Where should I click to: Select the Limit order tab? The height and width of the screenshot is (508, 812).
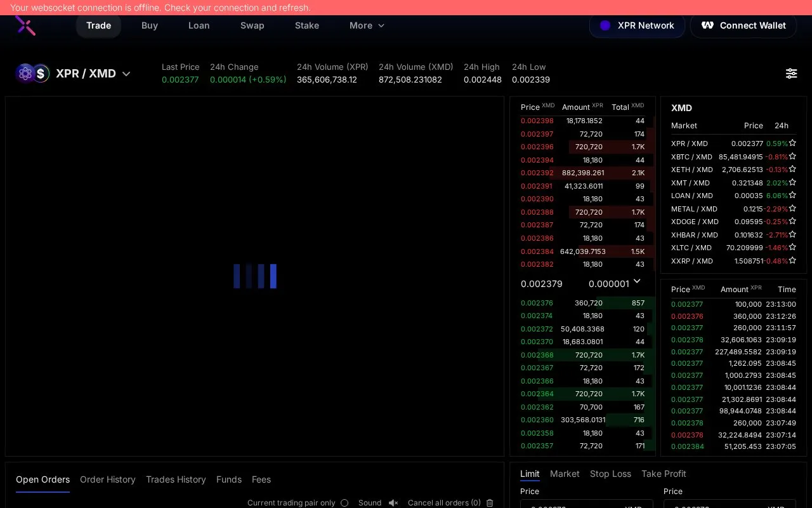click(530, 474)
